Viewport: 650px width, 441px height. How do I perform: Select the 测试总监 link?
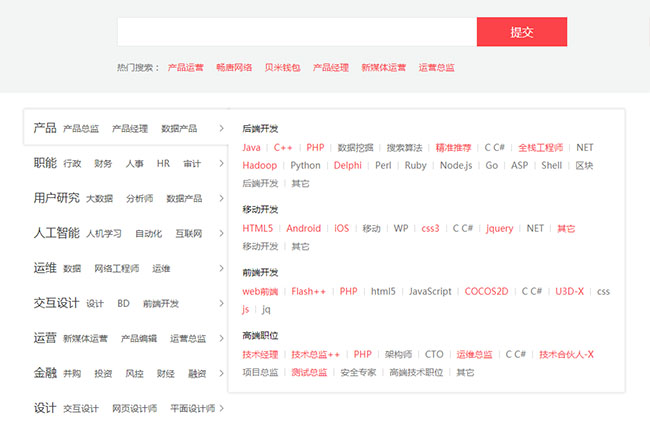tap(309, 373)
